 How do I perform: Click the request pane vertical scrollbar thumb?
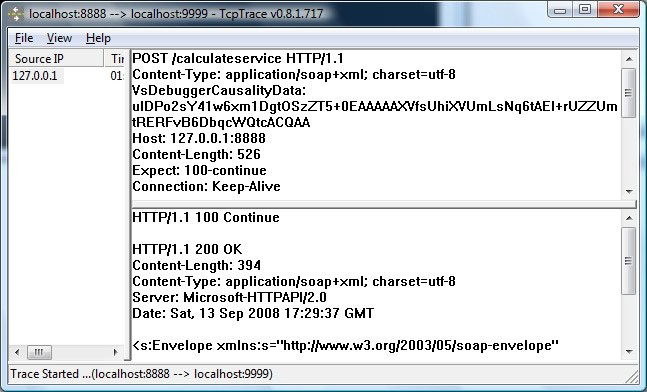click(x=628, y=93)
